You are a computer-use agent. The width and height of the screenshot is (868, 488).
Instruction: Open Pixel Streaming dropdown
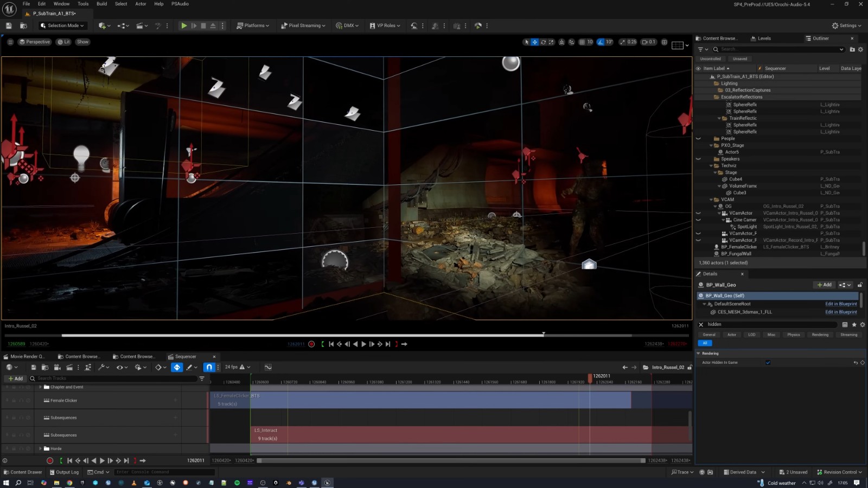(x=303, y=25)
